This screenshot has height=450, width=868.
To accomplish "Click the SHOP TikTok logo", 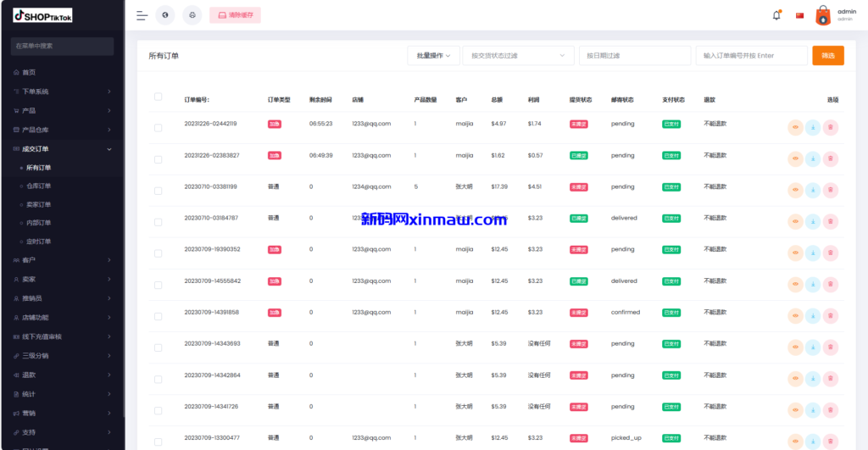I will (42, 15).
